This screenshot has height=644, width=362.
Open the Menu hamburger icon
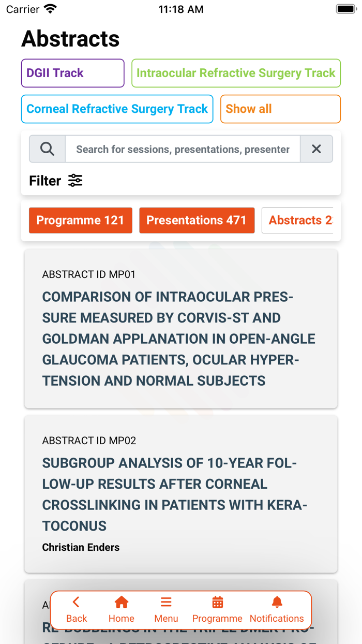(x=166, y=602)
